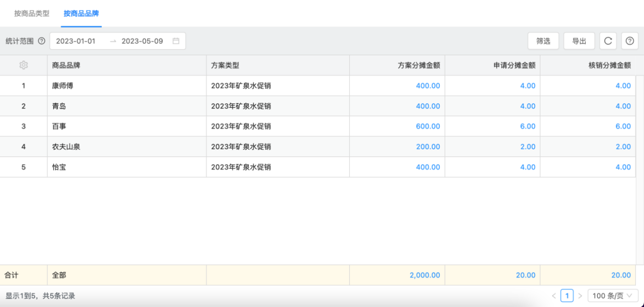This screenshot has width=644, height=307.
Task: Click row number 1 cell
Action: 24,86
